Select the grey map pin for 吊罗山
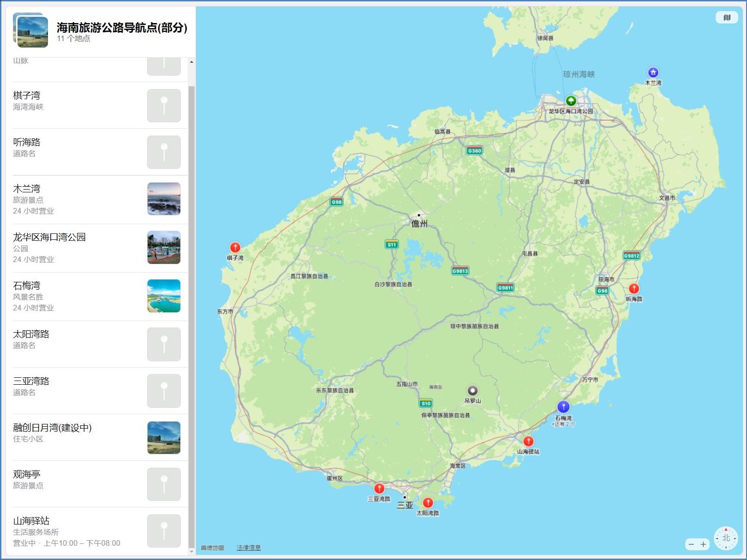 (473, 391)
